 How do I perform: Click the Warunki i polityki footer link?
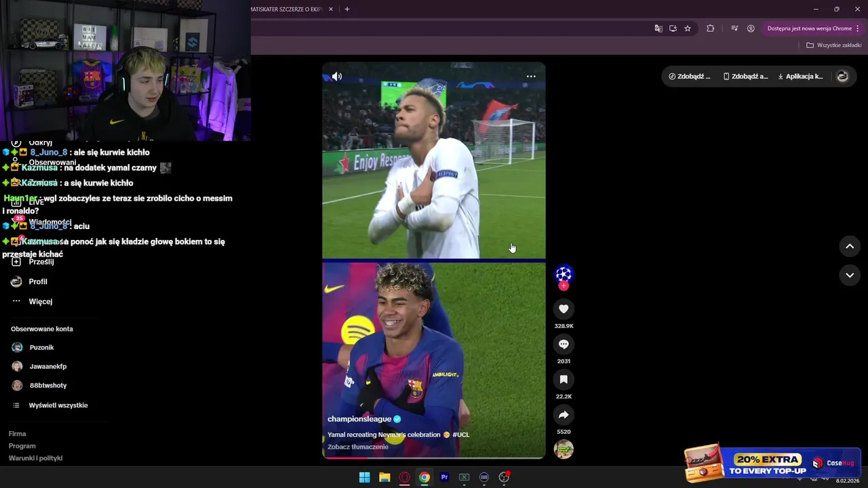point(35,458)
